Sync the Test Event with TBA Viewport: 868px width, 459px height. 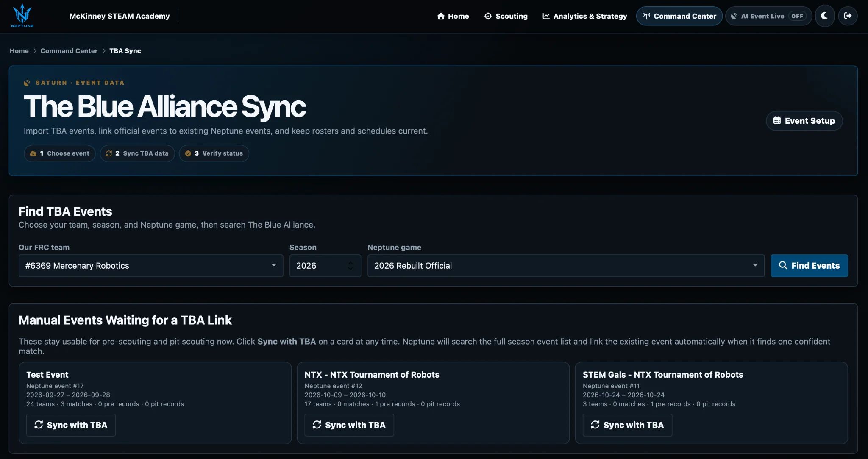[x=71, y=425]
